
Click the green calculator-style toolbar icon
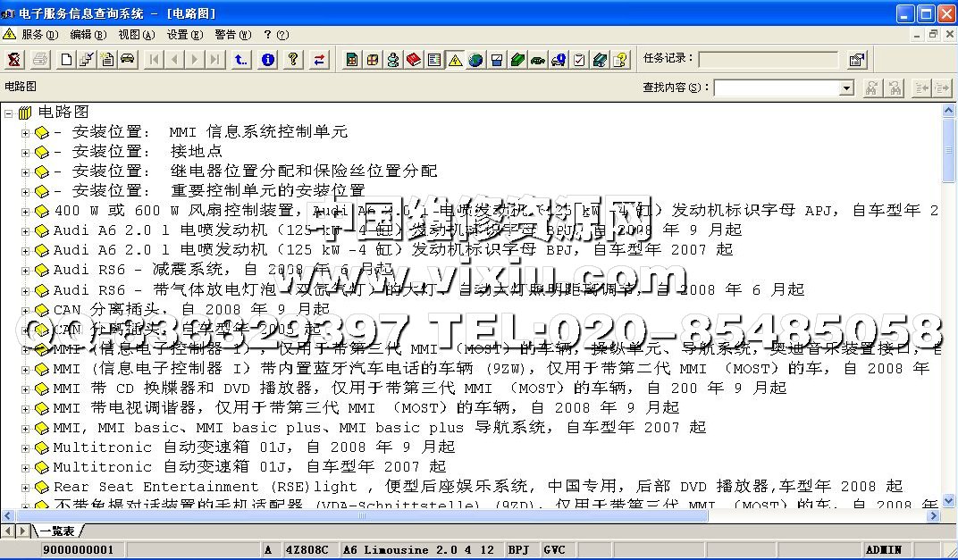(x=352, y=59)
